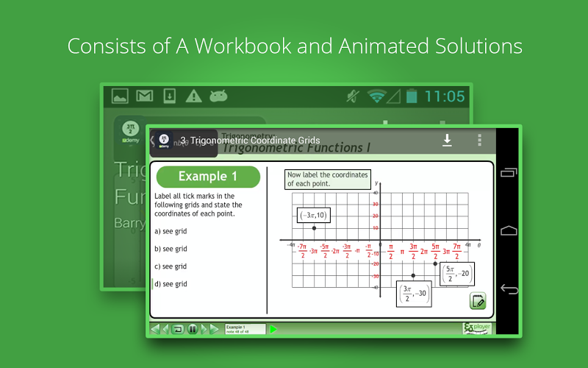Tap the muted sound icon in the status bar
The width and height of the screenshot is (588, 368).
[x=353, y=96]
